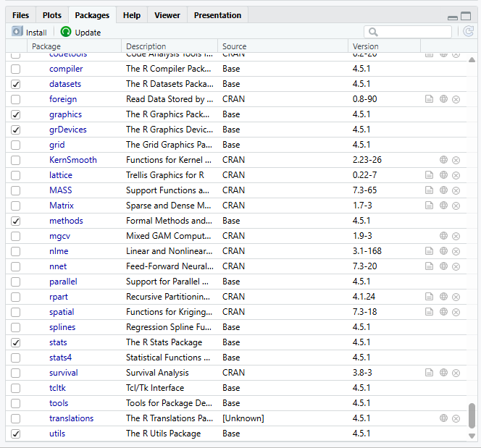Load the compiler package checkbox
The height and width of the screenshot is (448, 481).
pos(16,69)
